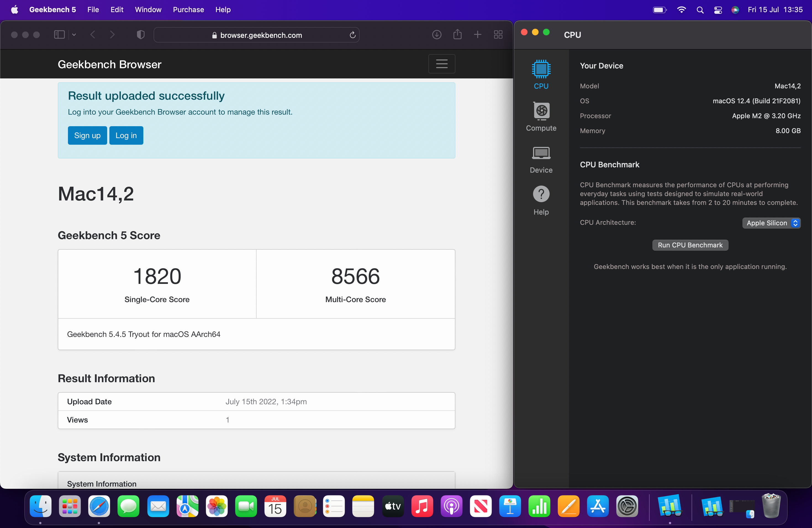Click the Safari back navigation arrow
The image size is (812, 528).
[x=92, y=35]
